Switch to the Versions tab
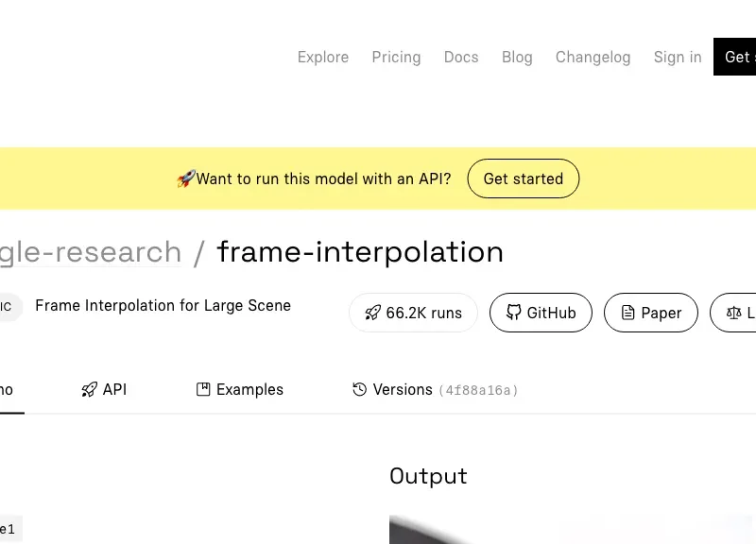This screenshot has height=544, width=756. pos(403,389)
